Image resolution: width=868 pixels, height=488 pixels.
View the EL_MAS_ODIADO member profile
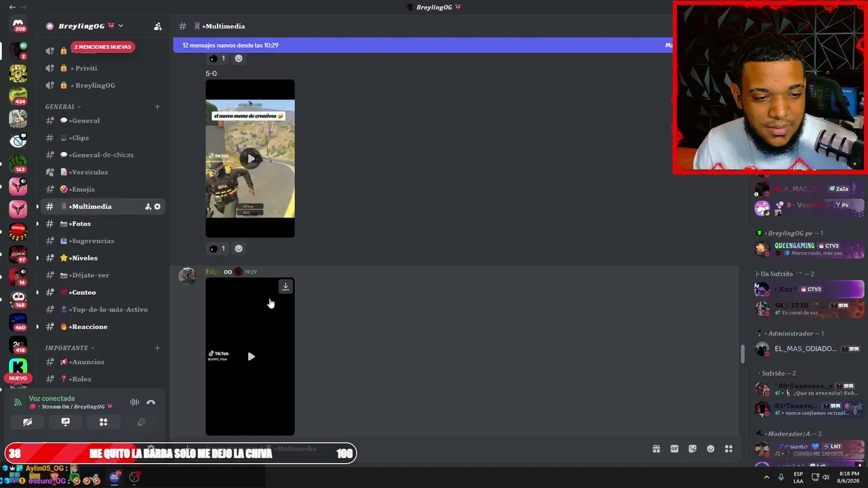click(x=809, y=349)
